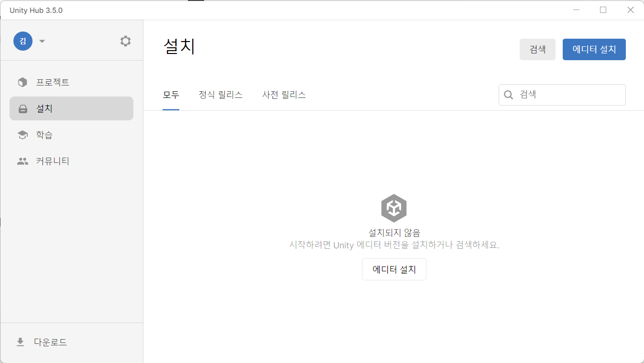This screenshot has height=363, width=644.
Task: Open 프로젝트 in the sidebar
Action: [71, 82]
